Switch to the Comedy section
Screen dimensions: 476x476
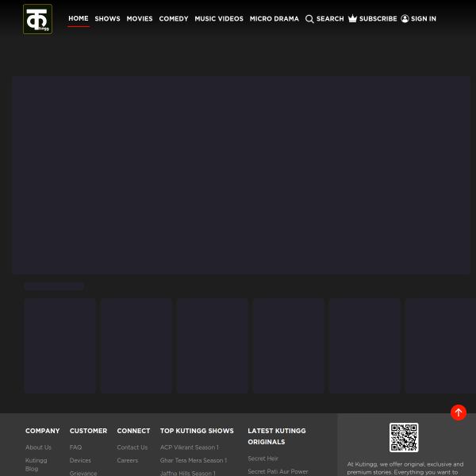(174, 19)
